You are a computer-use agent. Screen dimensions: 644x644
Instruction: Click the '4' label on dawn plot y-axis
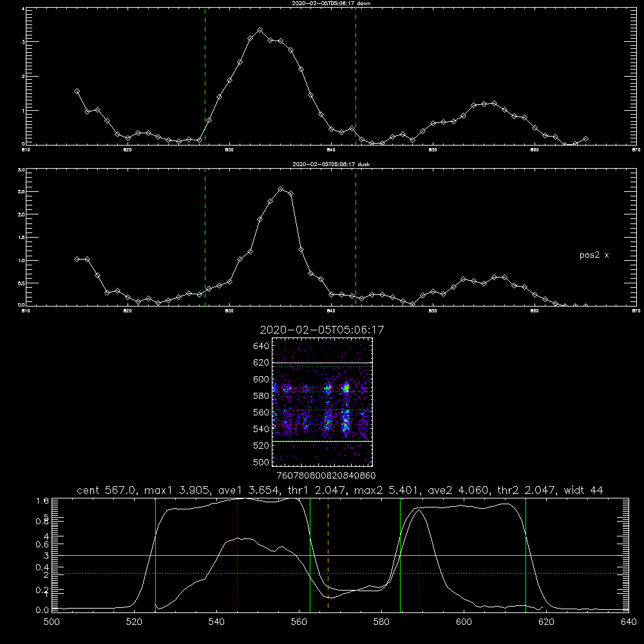tap(23, 8)
